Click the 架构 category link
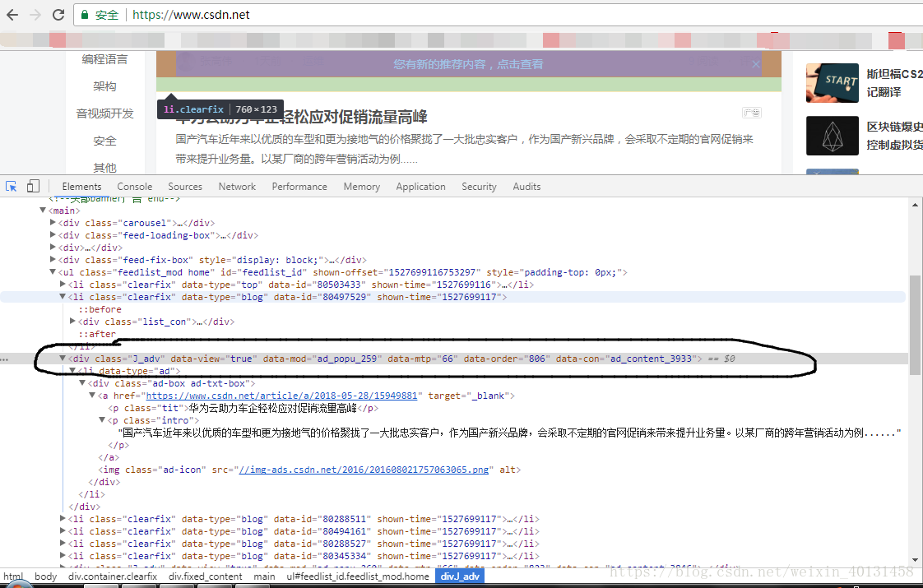923x588 pixels. [x=104, y=86]
